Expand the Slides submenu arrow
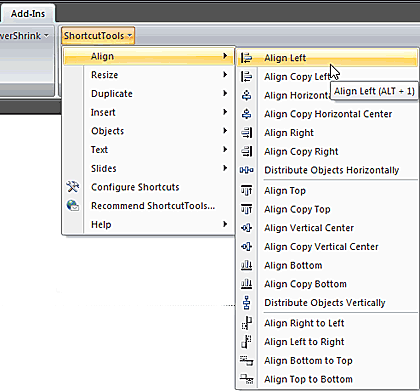 [x=225, y=168]
